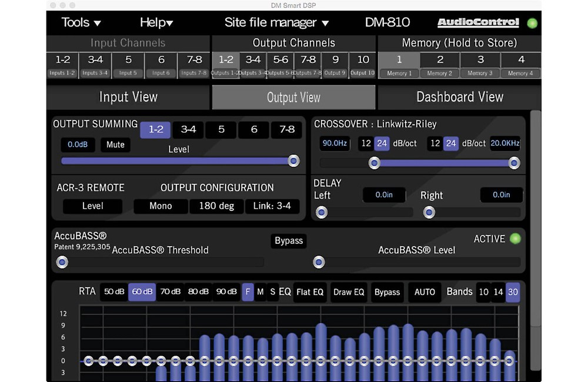Click the Left delay slider handle
588x382 pixels.
point(321,213)
